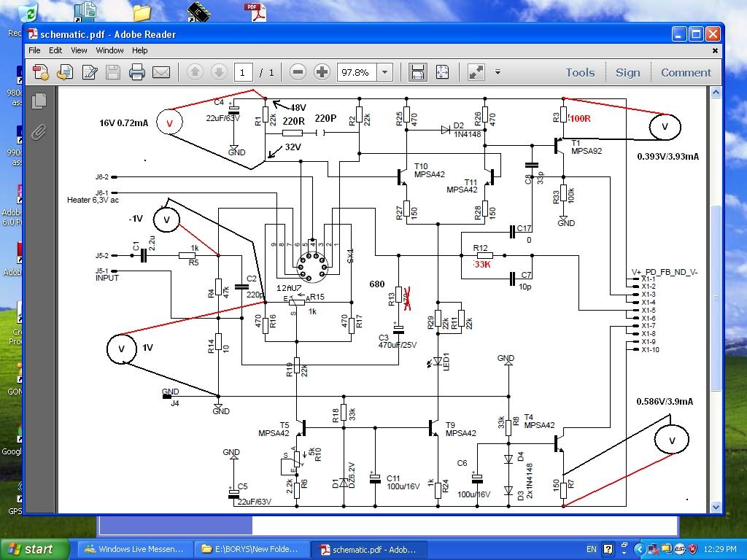The image size is (747, 560).
Task: Open the Window menu
Action: click(x=109, y=50)
